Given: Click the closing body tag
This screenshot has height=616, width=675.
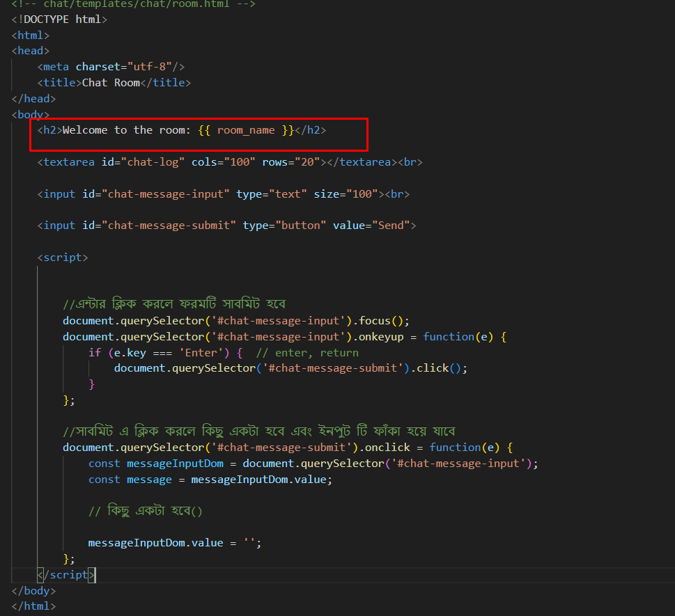Looking at the screenshot, I should pos(33,591).
